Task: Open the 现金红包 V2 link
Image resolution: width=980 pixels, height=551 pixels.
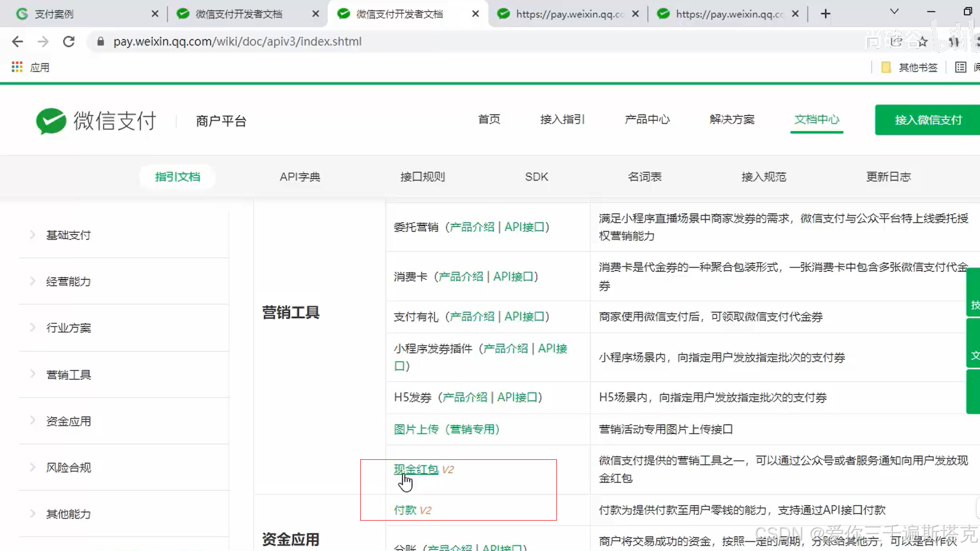Action: pos(416,469)
